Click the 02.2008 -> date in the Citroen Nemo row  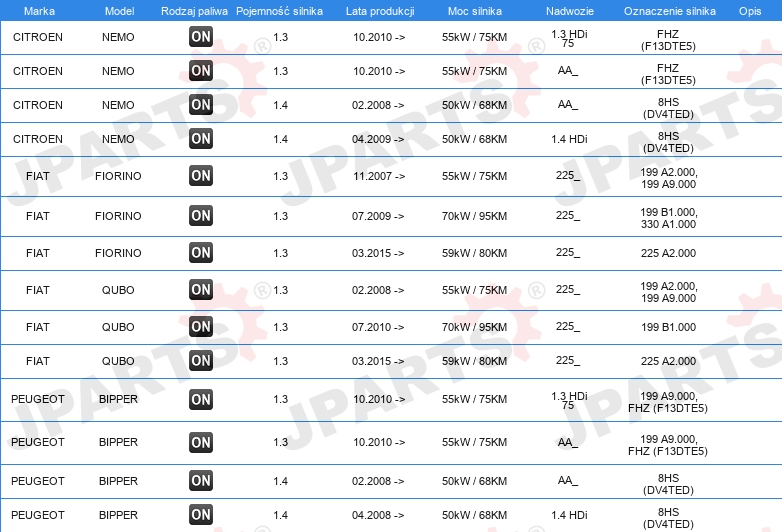pos(378,105)
